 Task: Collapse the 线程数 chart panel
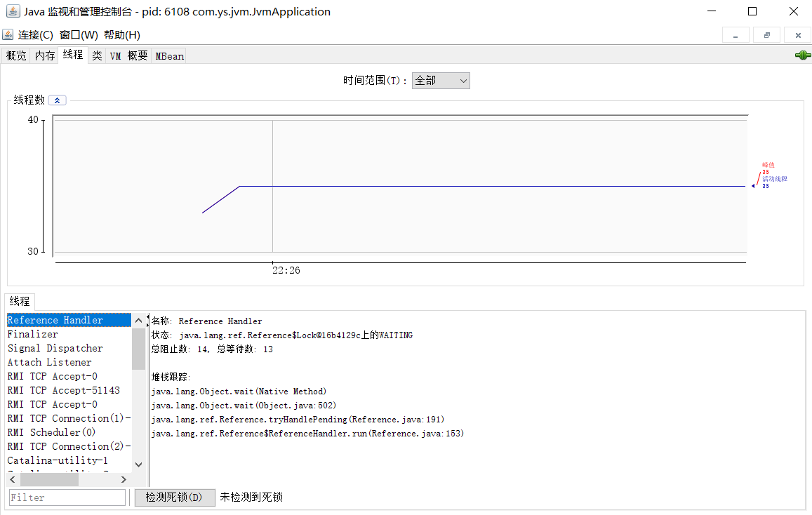pyautogui.click(x=57, y=100)
